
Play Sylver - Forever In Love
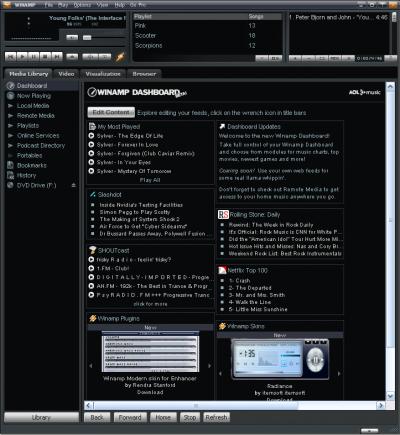91,145
